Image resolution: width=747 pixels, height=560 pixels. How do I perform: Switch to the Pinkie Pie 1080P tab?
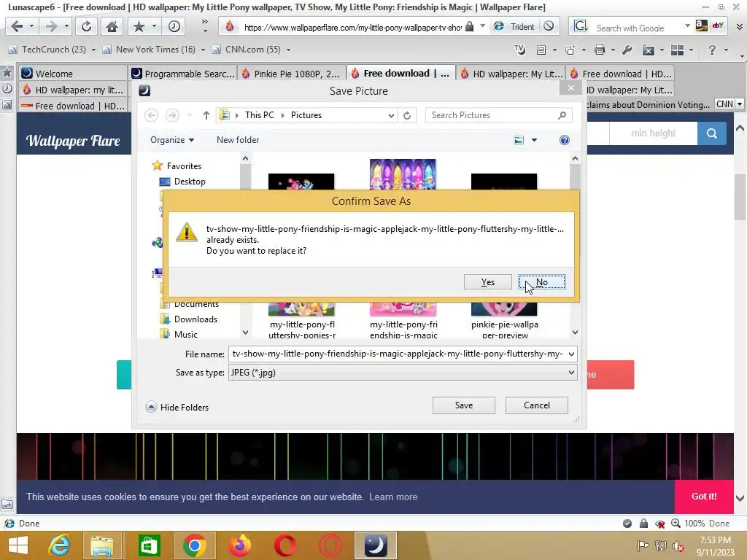(292, 74)
